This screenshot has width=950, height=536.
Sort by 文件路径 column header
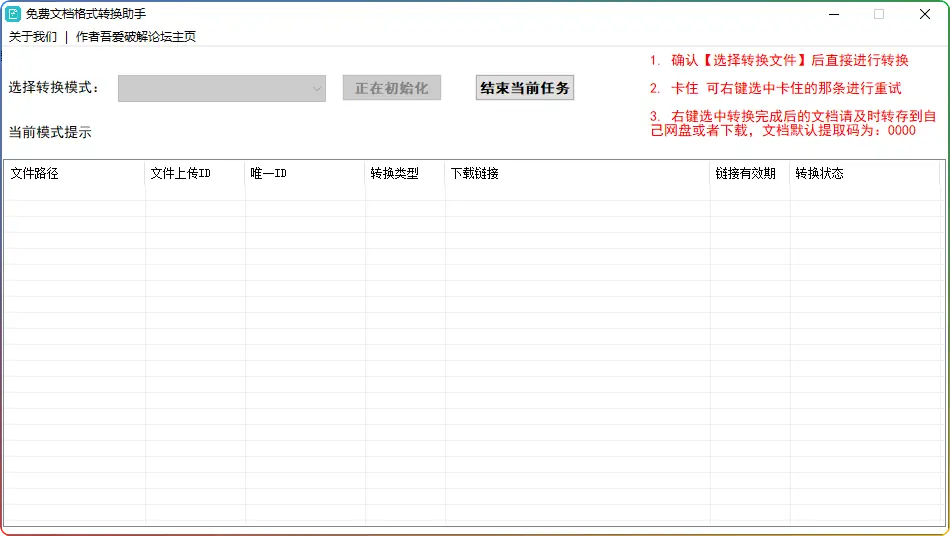[x=75, y=173]
